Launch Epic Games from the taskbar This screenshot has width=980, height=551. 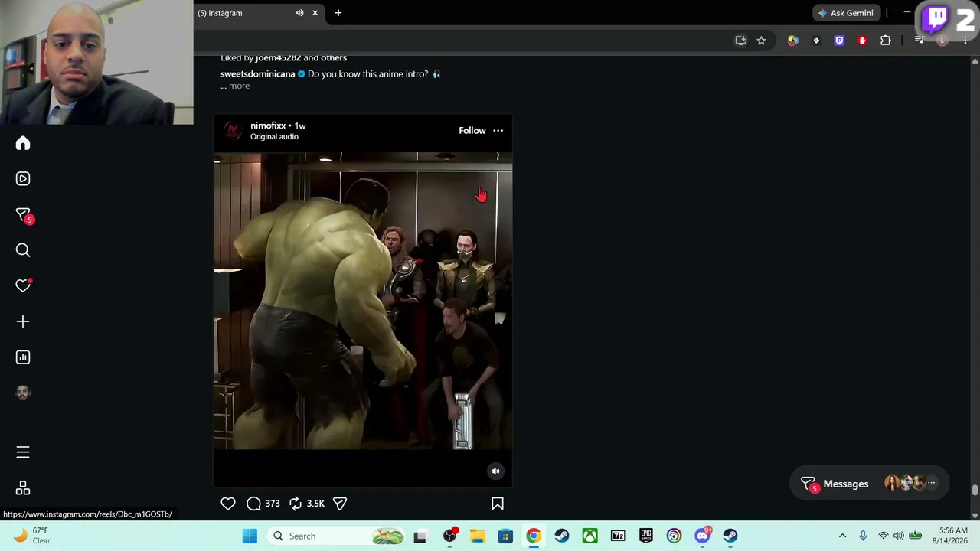coord(646,536)
